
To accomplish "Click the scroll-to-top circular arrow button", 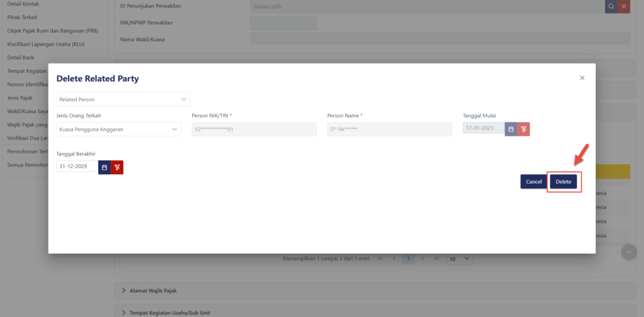I will pyautogui.click(x=628, y=252).
